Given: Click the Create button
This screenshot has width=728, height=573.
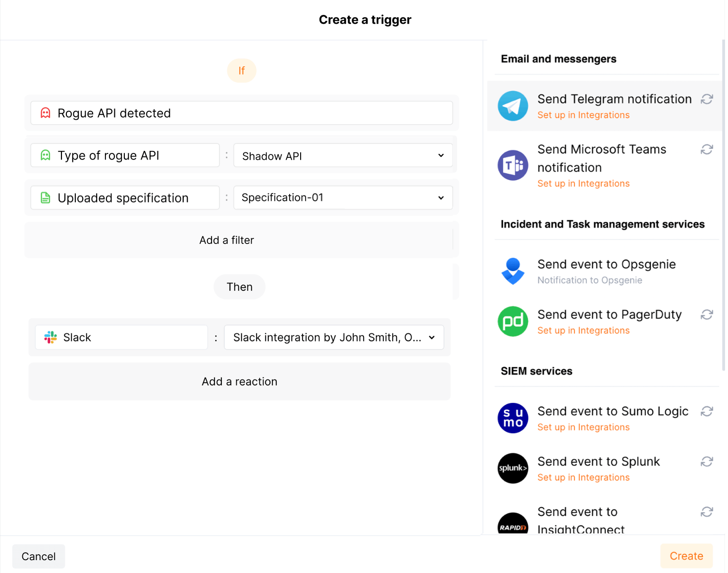Looking at the screenshot, I should pyautogui.click(x=686, y=556).
